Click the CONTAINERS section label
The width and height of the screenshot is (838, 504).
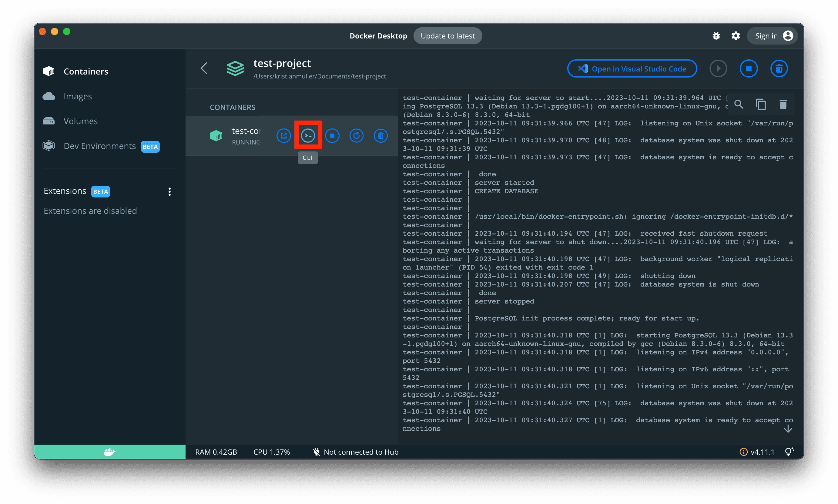click(x=233, y=107)
